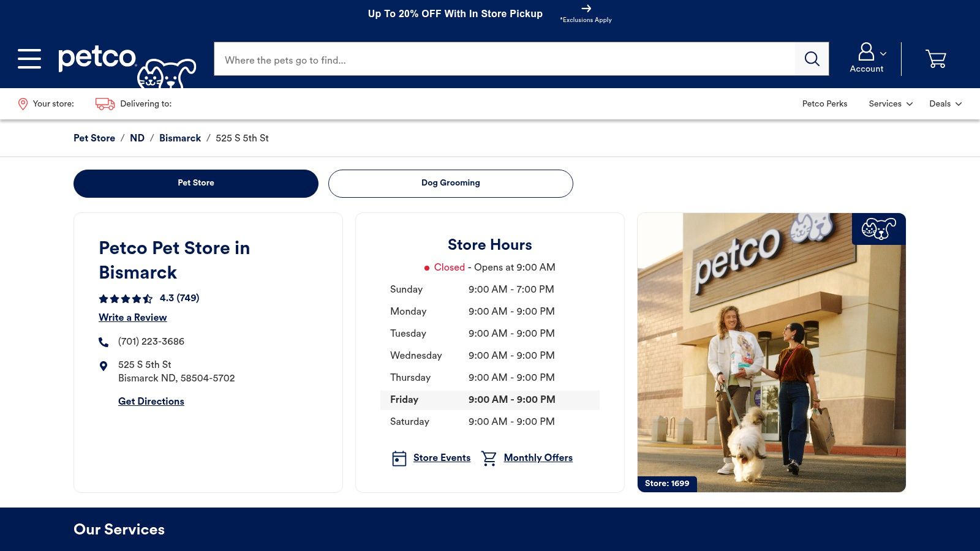Image resolution: width=980 pixels, height=551 pixels.
Task: Select the Your store location pin
Action: tap(23, 104)
